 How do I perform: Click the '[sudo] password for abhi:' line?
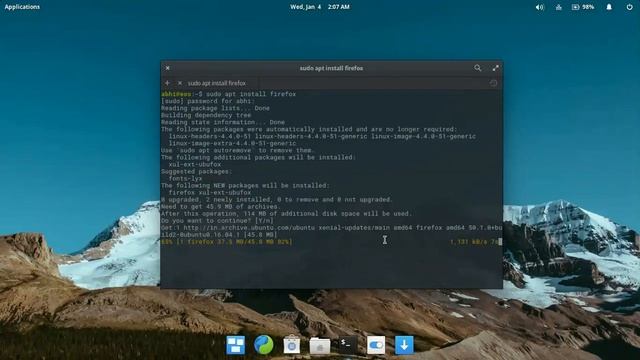tap(208, 101)
